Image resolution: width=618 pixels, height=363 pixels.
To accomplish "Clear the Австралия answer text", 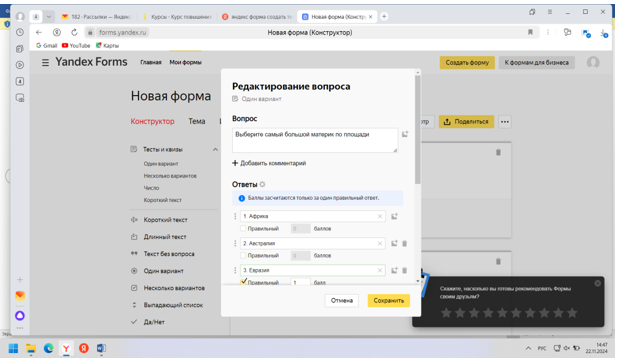I will click(x=380, y=244).
